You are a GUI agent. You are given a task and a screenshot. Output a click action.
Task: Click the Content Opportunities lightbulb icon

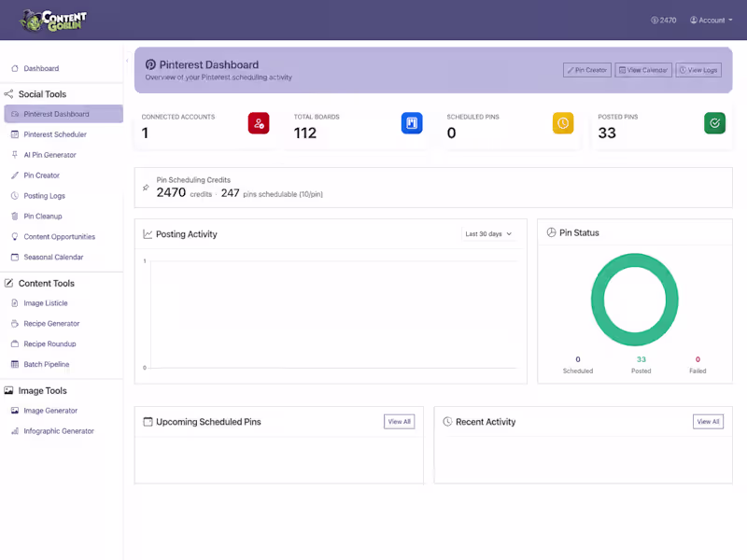tap(15, 237)
